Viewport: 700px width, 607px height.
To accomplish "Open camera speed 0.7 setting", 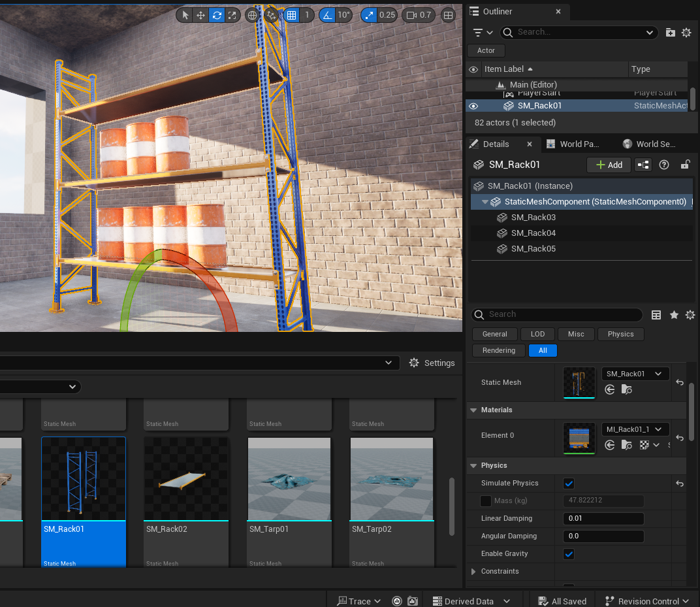I will click(419, 15).
